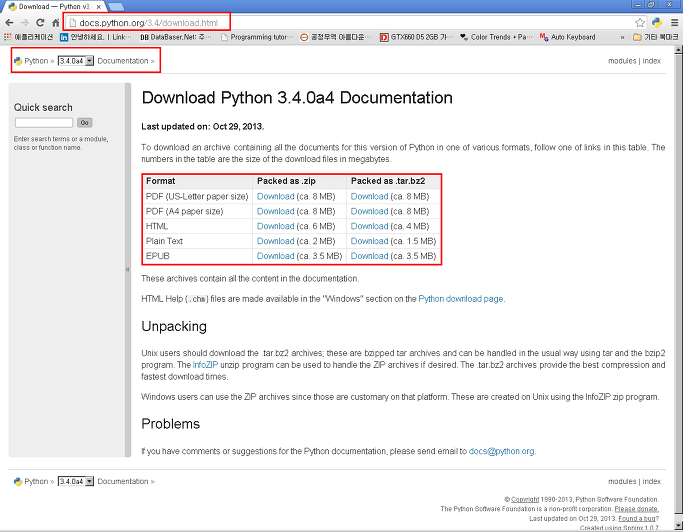The height and width of the screenshot is (532, 683).
Task: Click the Unpacking section heading
Action: point(174,326)
